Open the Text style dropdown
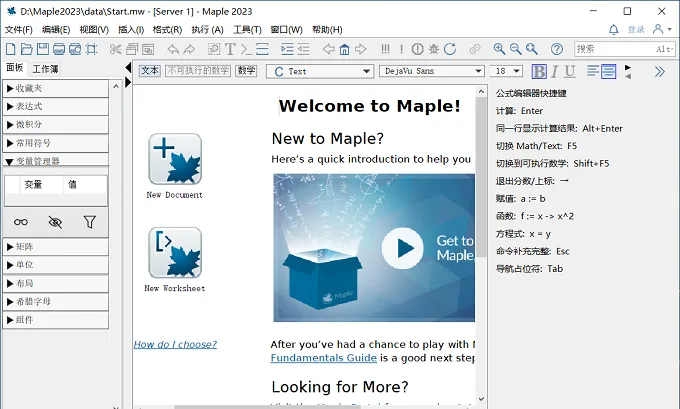 pos(320,71)
